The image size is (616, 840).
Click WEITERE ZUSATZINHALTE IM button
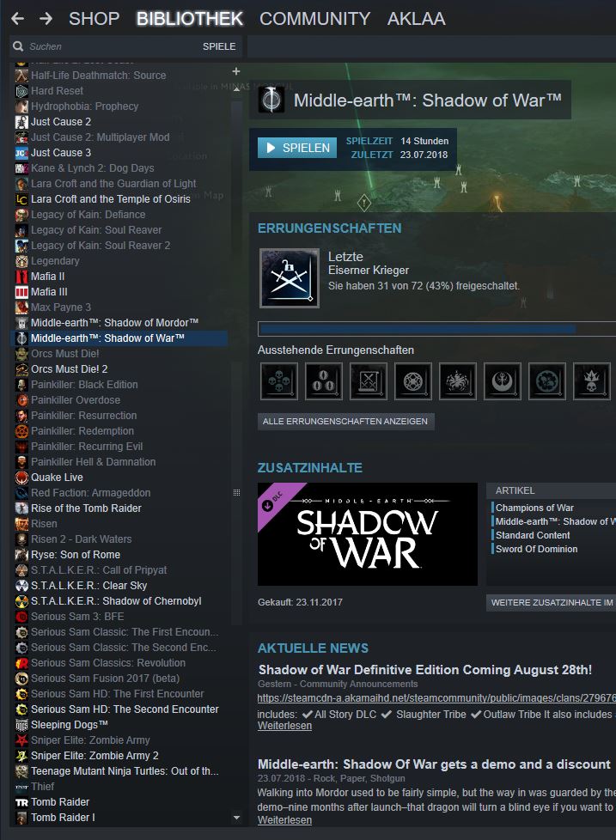coord(552,602)
